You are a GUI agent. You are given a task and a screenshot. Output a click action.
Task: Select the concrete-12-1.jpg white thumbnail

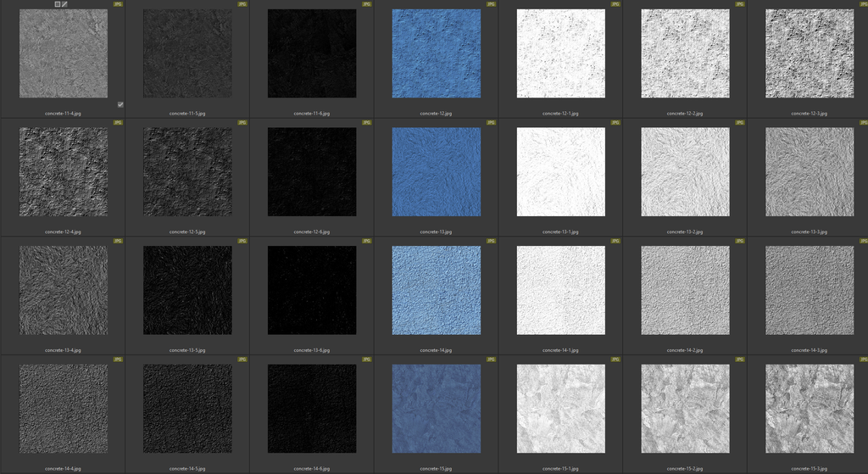(x=560, y=53)
